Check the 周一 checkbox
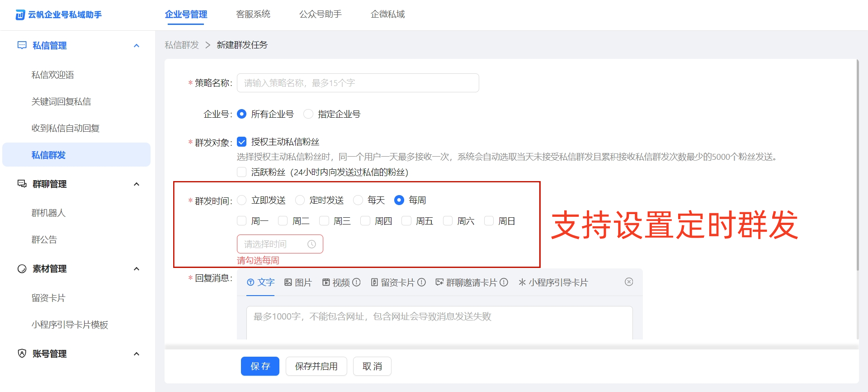The width and height of the screenshot is (868, 392). pyautogui.click(x=242, y=221)
